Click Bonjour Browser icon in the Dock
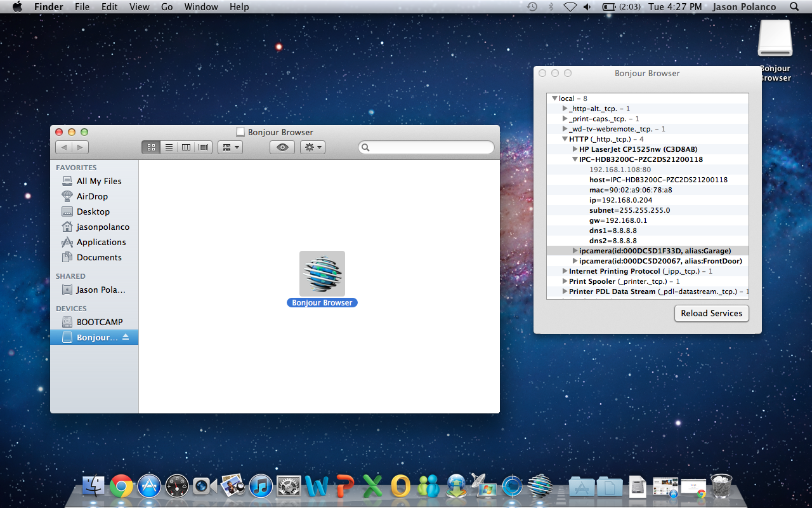Screen dimensions: 812x508 540,486
